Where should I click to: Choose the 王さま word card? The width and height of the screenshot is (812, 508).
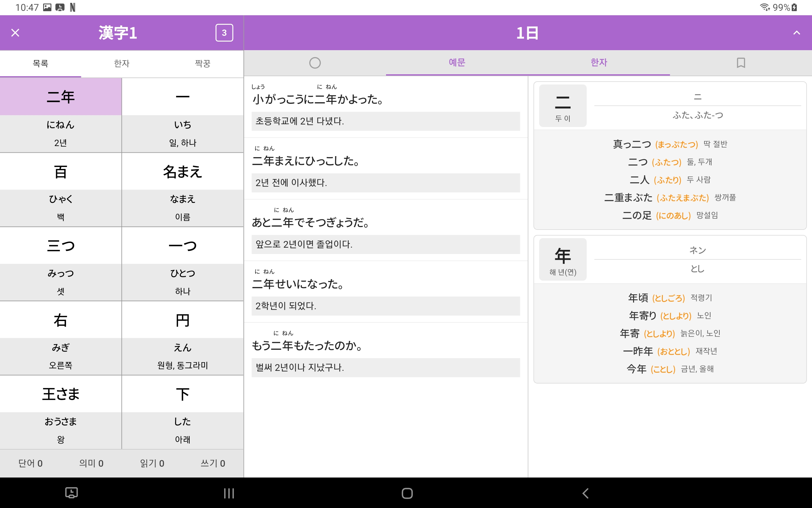61,412
